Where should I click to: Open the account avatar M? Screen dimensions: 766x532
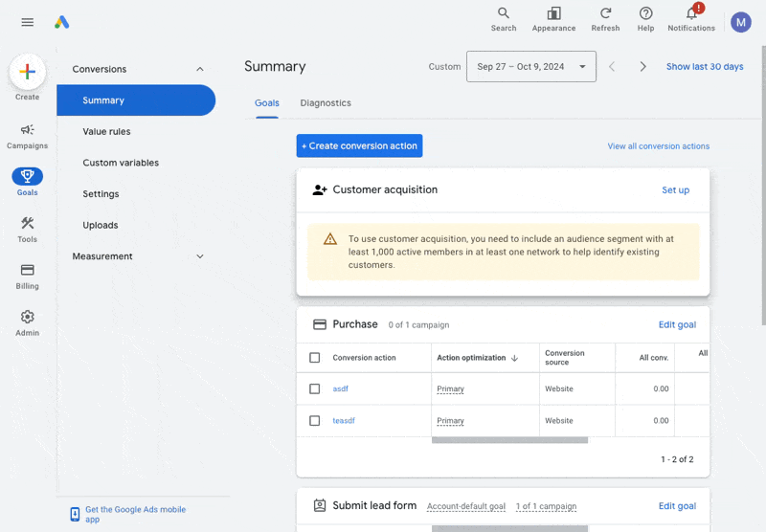click(740, 22)
